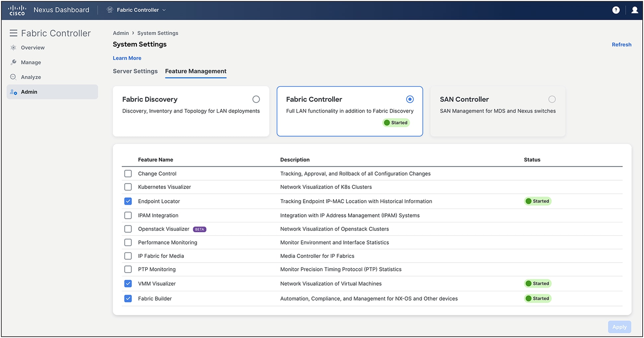Enable the Performance Monitoring checkbox

click(128, 242)
